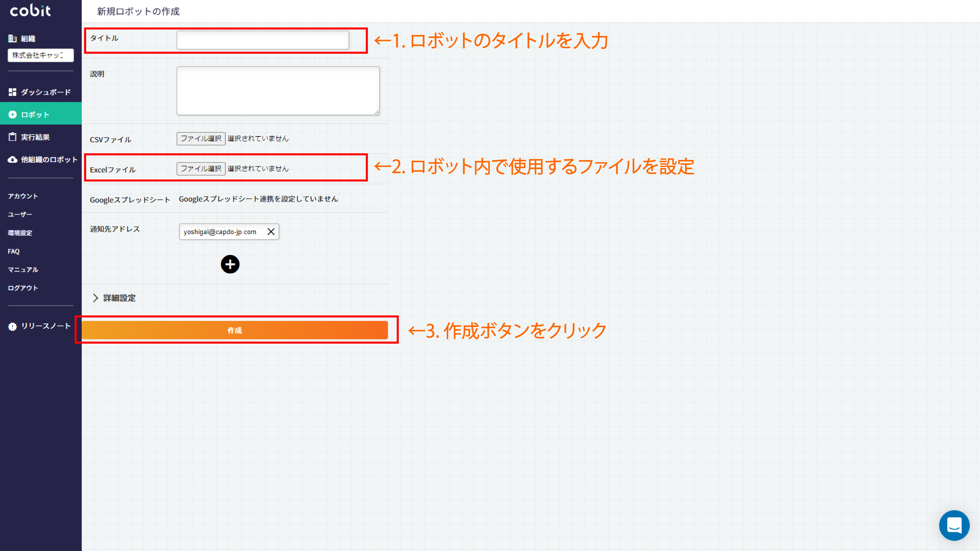Add notification address with plus icon

(x=230, y=264)
